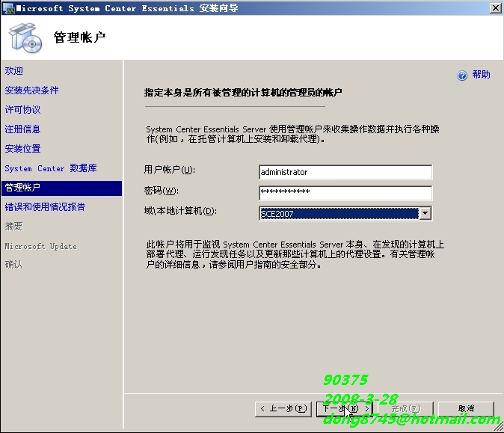
Task: Click the 用户帐户 field containing administrator
Action: (x=345, y=172)
